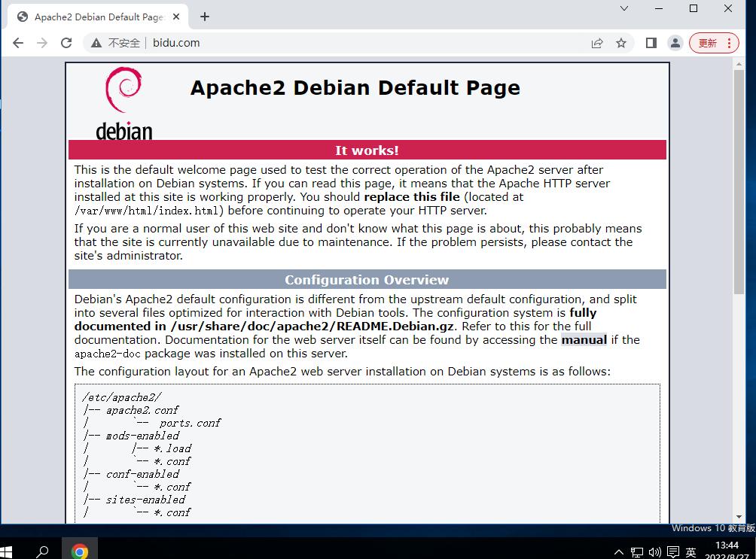Click the 'README.Debian.gz' bold path text
This screenshot has height=559, width=756.
click(395, 327)
